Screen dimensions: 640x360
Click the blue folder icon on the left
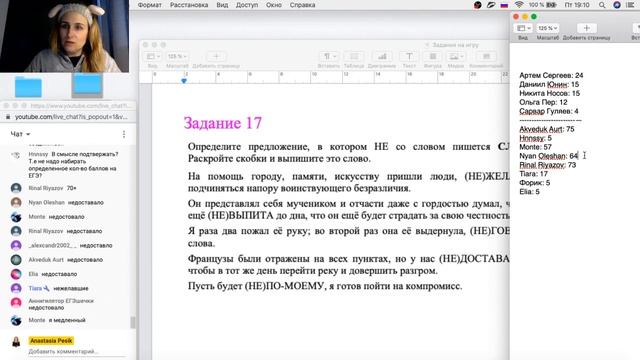pyautogui.click(x=28, y=87)
